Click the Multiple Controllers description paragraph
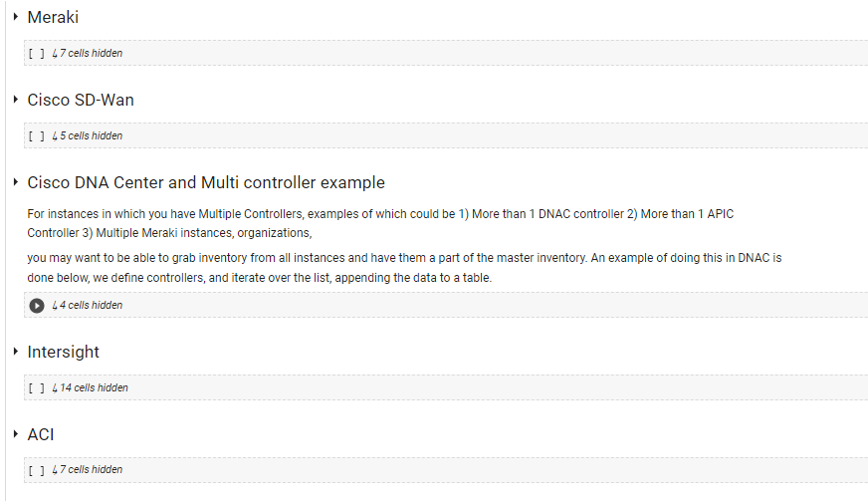 [380, 223]
